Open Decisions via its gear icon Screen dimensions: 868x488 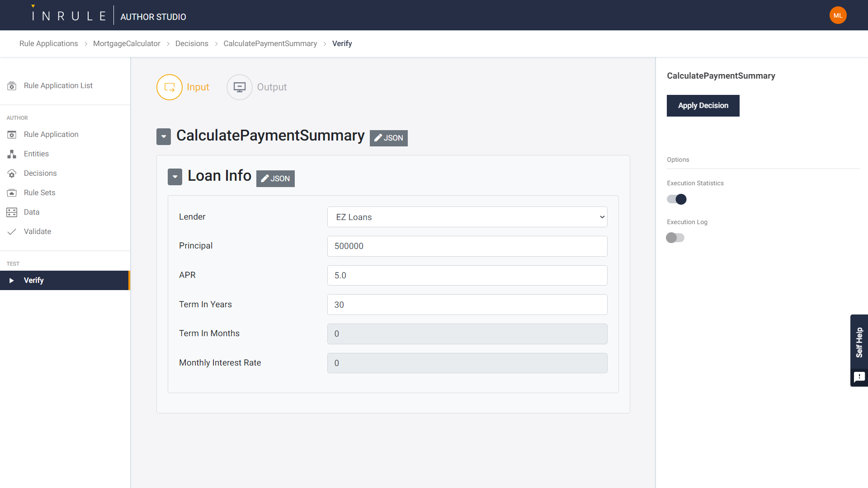pos(12,174)
